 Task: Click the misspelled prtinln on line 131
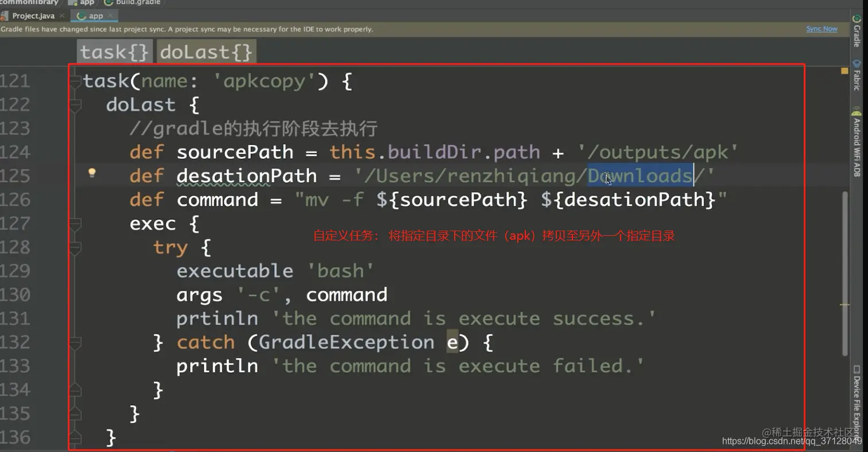click(218, 318)
